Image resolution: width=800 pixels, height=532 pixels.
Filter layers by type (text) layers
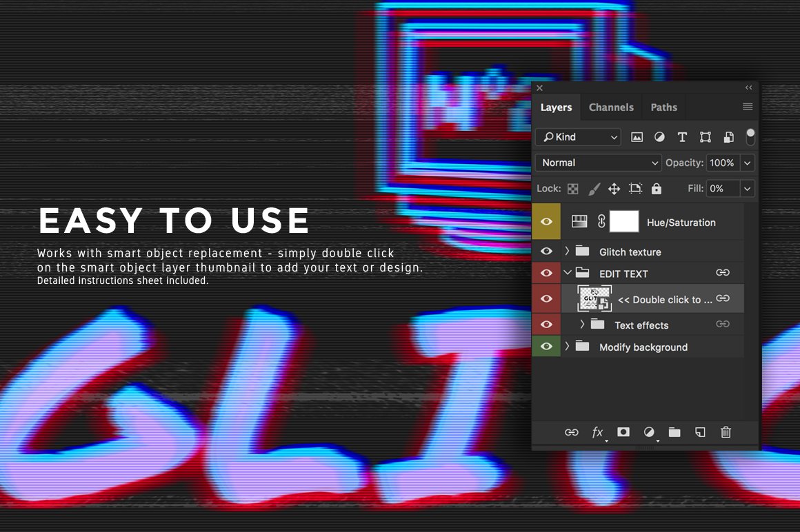pyautogui.click(x=682, y=137)
